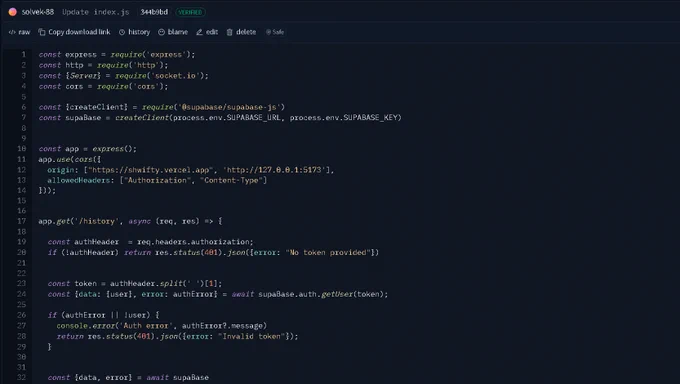This screenshot has height=384, width=680.
Task: Click the history clock icon
Action: pyautogui.click(x=122, y=32)
